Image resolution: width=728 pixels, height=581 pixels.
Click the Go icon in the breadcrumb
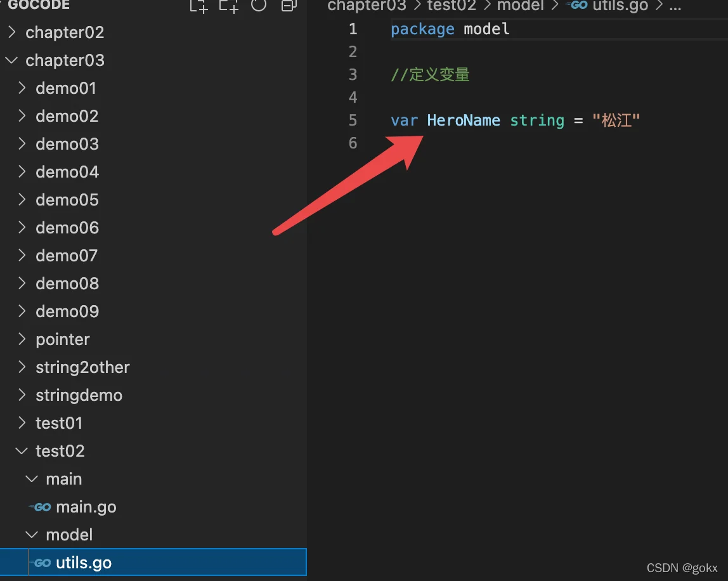coord(576,6)
